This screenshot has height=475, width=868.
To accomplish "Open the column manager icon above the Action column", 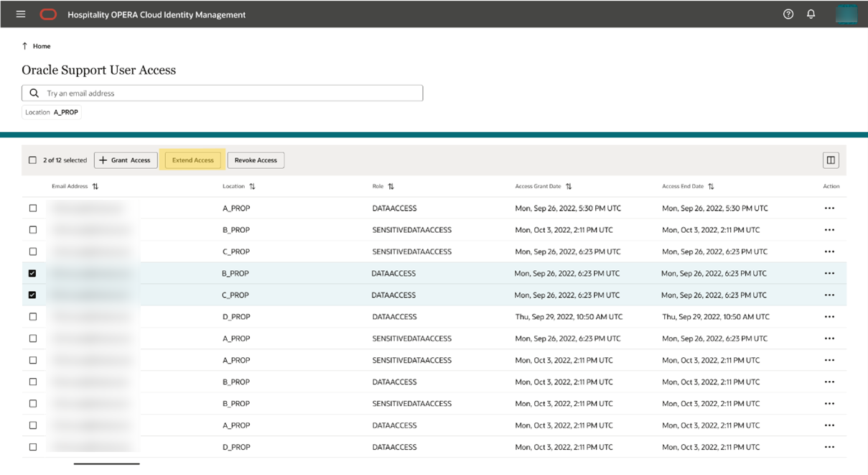I will pos(830,160).
